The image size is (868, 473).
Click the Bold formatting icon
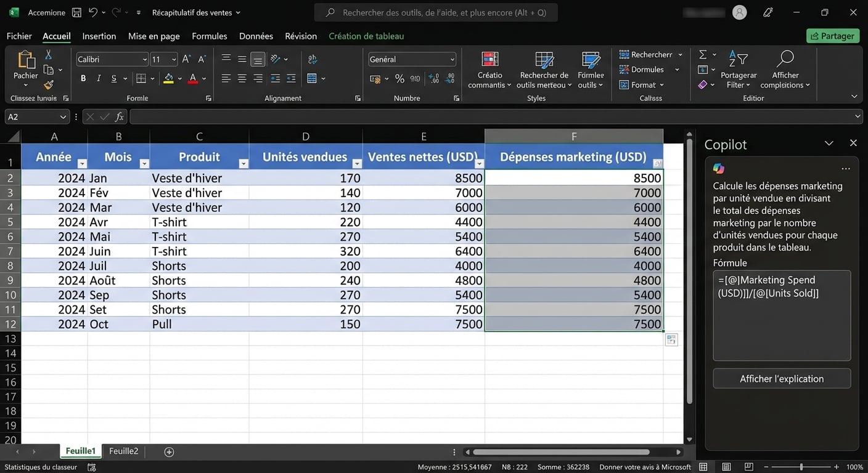click(x=83, y=78)
